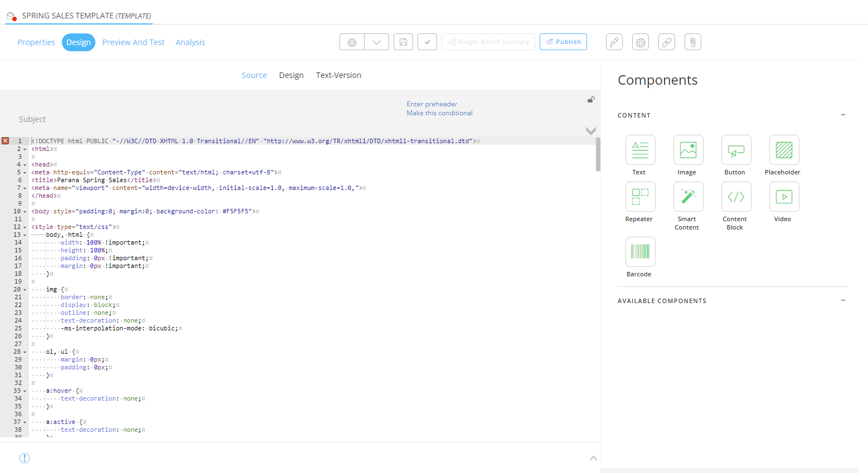Click Make this conditional link
Viewport: 868px width, 473px height.
click(439, 113)
